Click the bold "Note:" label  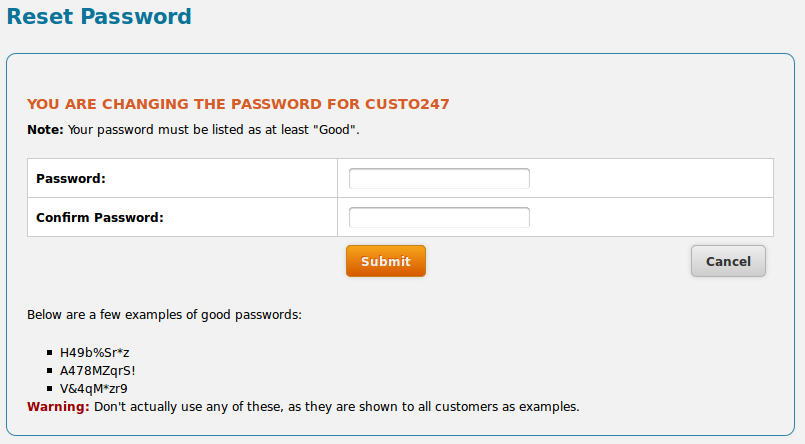[45, 130]
